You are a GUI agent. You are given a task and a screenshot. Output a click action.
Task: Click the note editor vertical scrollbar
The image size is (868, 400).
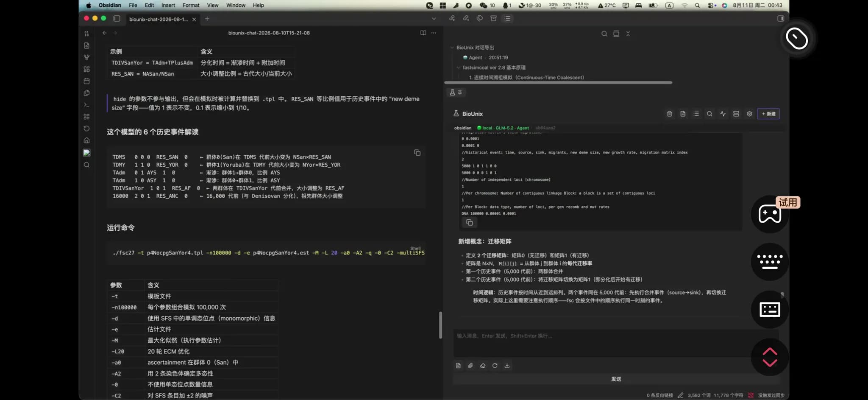click(x=440, y=325)
